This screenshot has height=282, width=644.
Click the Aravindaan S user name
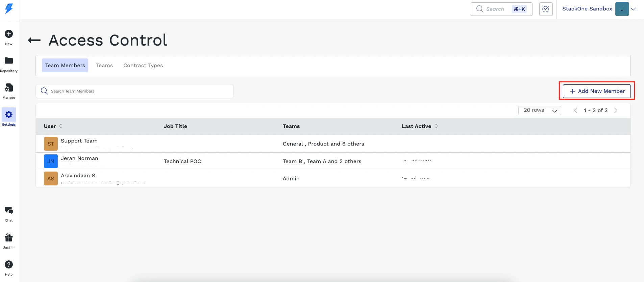click(x=78, y=176)
